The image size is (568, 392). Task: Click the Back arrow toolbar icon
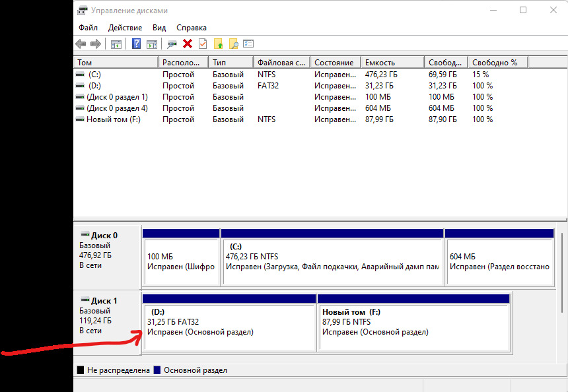pos(81,44)
